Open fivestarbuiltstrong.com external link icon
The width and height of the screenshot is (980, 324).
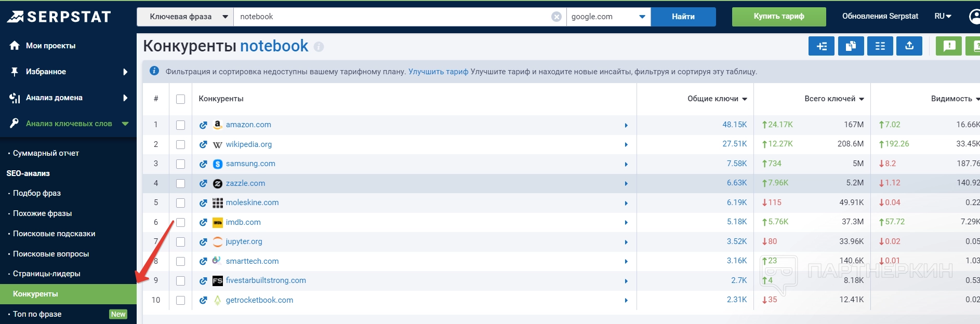click(x=203, y=281)
